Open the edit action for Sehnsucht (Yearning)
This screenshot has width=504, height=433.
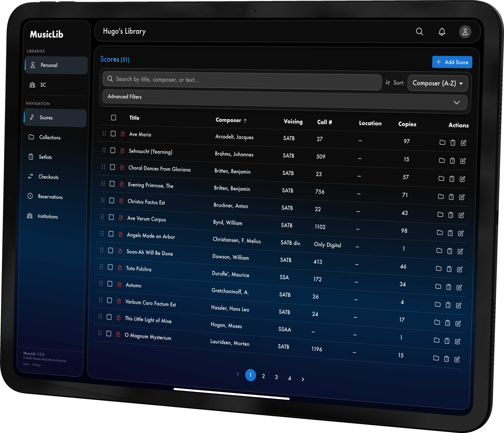coord(463,161)
